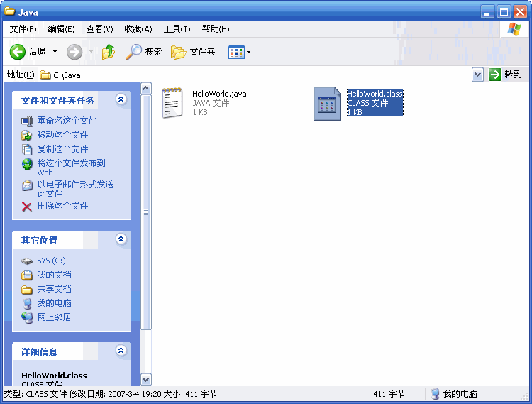Viewport: 532px width, 404px height.
Task: Click 复制这个文件 link
Action: coord(62,149)
